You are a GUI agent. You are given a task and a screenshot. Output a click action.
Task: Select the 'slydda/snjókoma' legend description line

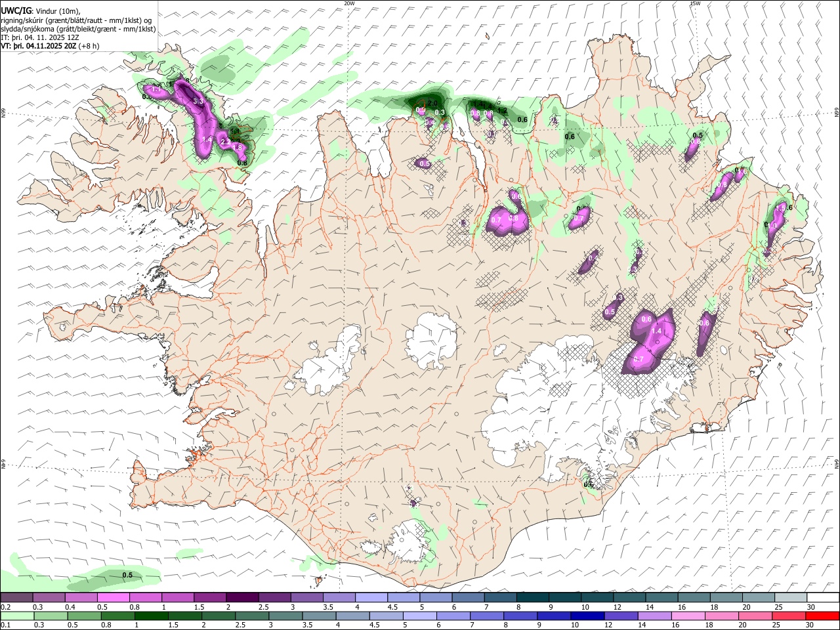(x=79, y=29)
